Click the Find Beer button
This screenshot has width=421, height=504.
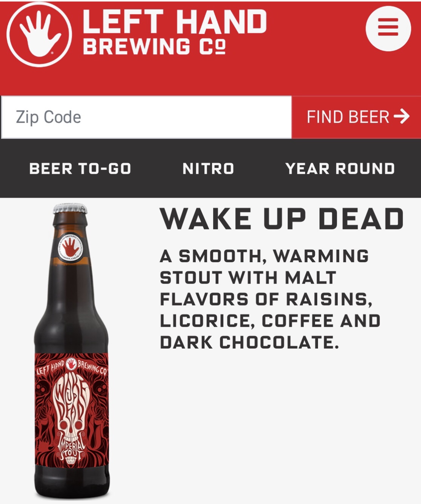tap(356, 117)
